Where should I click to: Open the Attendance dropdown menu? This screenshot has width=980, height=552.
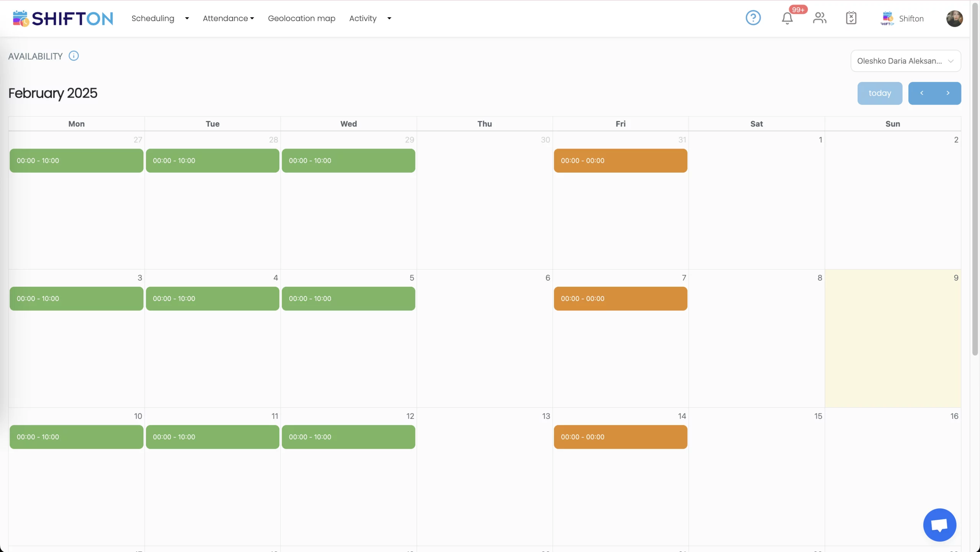228,18
